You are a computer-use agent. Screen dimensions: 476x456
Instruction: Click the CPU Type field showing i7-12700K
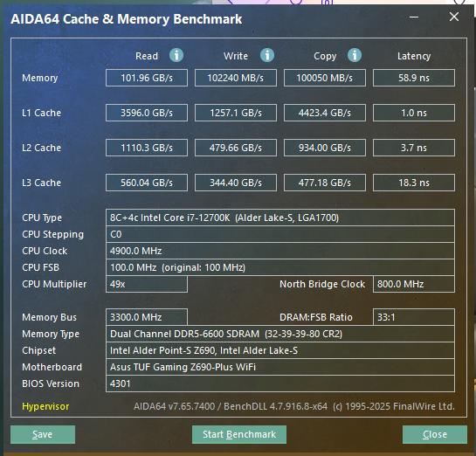coord(280,218)
